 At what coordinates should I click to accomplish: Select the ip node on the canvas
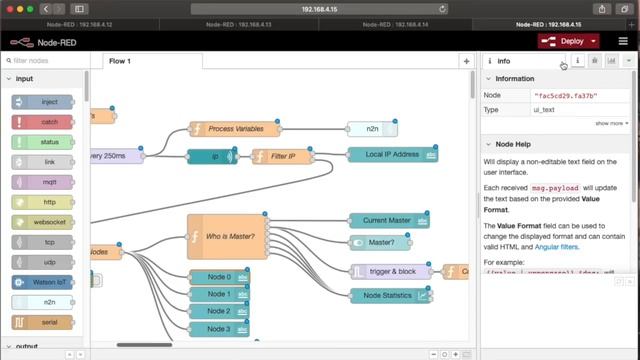point(212,156)
